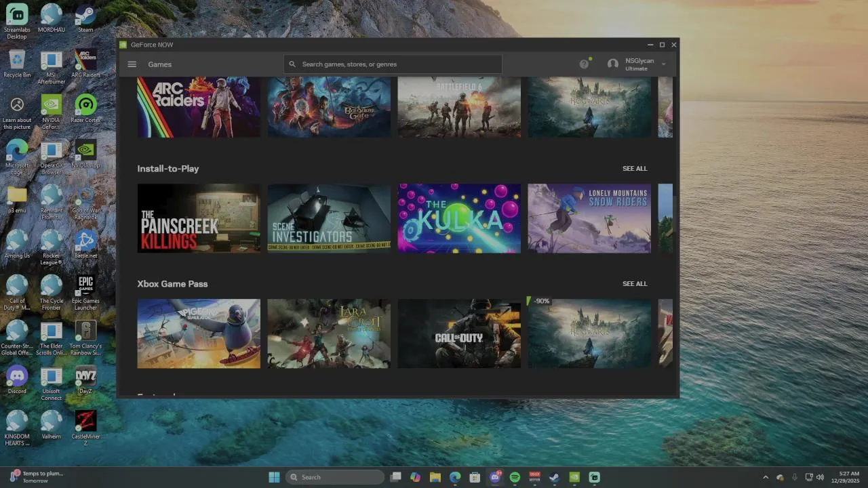Expand the NSGlycan account dropdown arrow

(663, 64)
